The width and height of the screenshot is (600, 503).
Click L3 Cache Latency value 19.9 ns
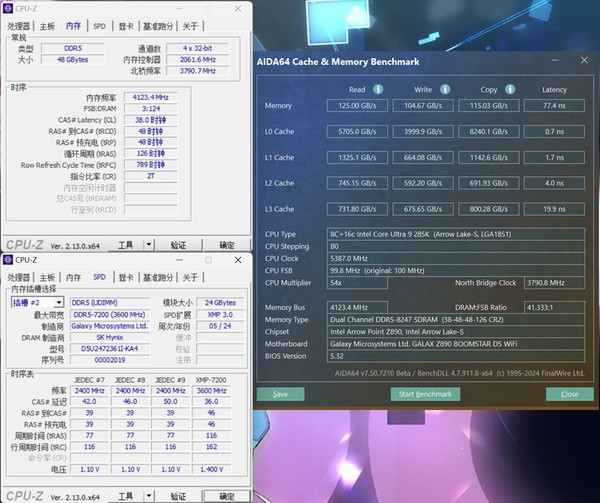point(554,209)
